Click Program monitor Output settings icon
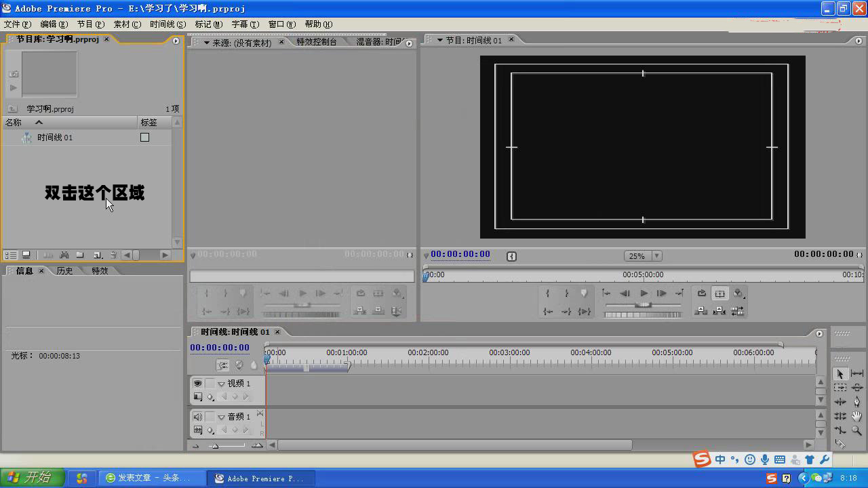 pos(738,293)
